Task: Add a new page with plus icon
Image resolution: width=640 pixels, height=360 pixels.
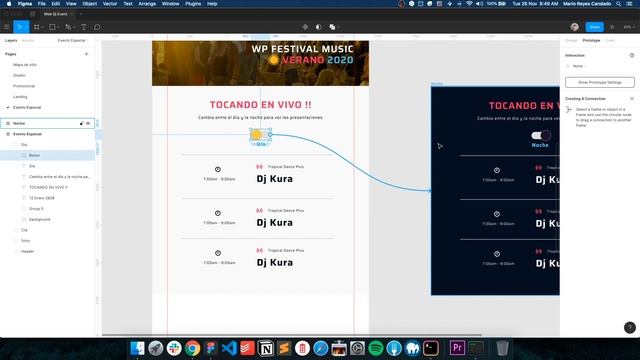Action: tap(86, 54)
